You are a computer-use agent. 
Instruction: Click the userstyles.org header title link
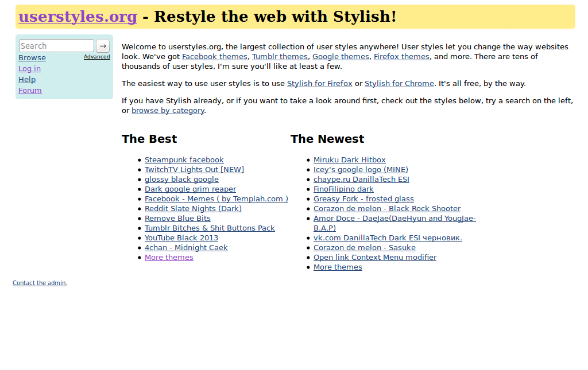click(x=78, y=17)
